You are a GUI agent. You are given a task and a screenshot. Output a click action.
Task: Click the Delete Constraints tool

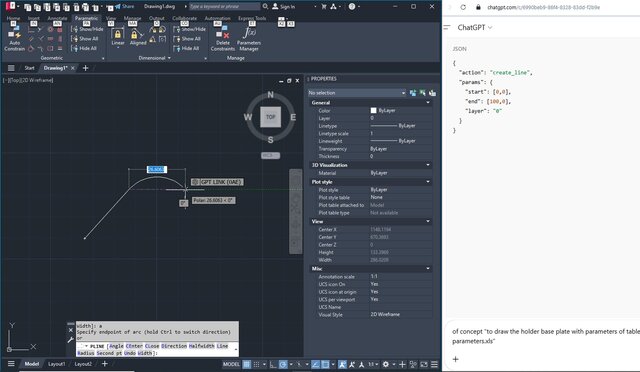click(x=222, y=39)
